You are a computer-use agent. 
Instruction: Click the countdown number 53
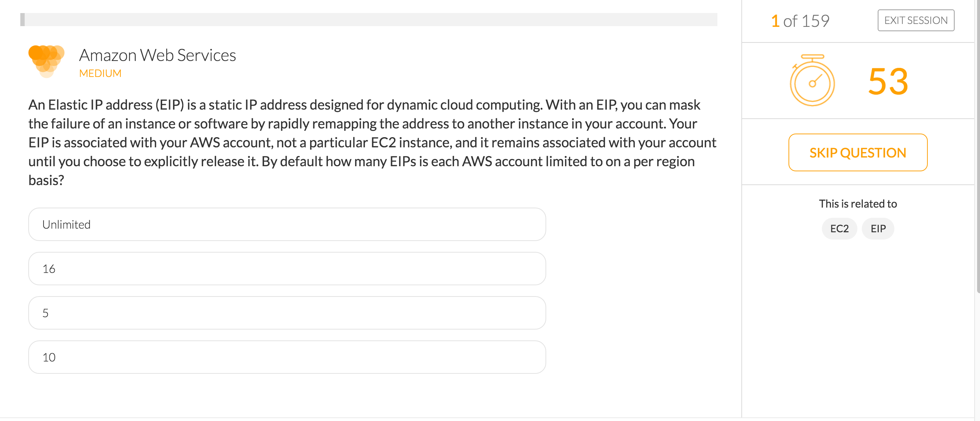(x=888, y=81)
